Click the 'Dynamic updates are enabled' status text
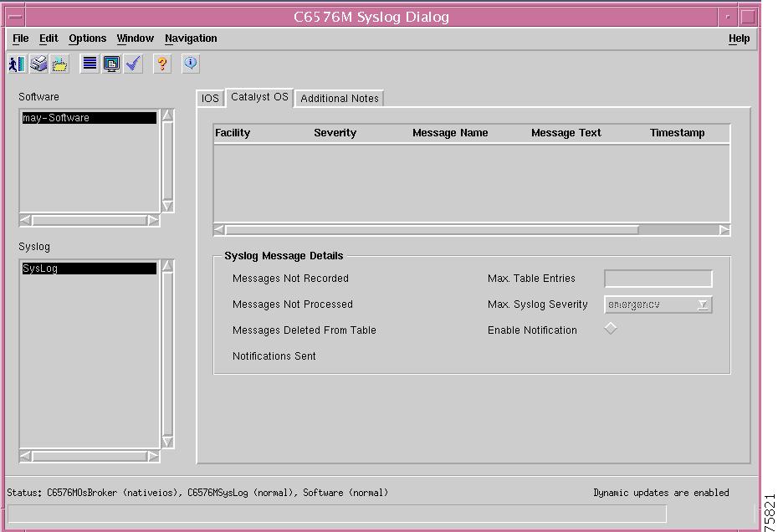Viewport: 778px width, 532px height. tap(661, 493)
